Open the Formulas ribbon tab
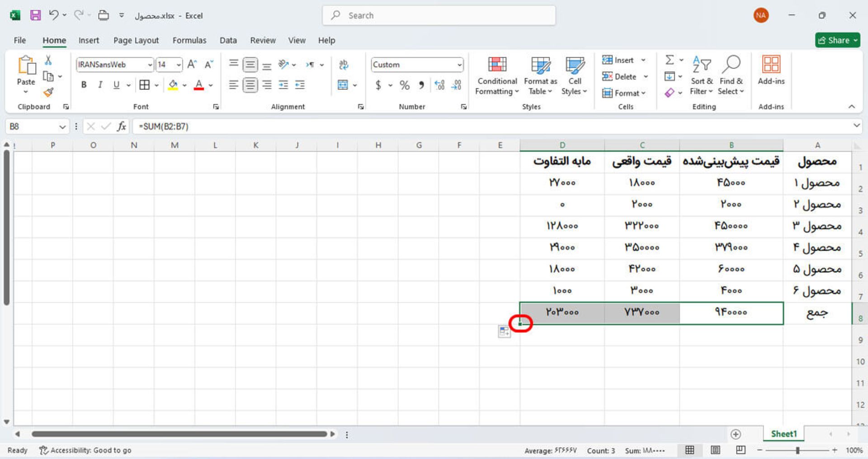Viewport: 868px width, 459px height. click(x=189, y=40)
